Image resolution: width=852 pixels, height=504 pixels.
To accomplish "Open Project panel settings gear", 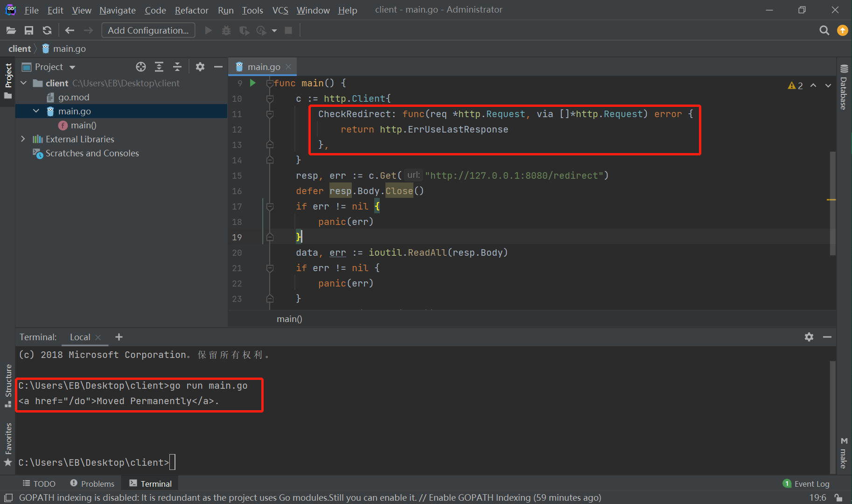I will click(x=200, y=67).
